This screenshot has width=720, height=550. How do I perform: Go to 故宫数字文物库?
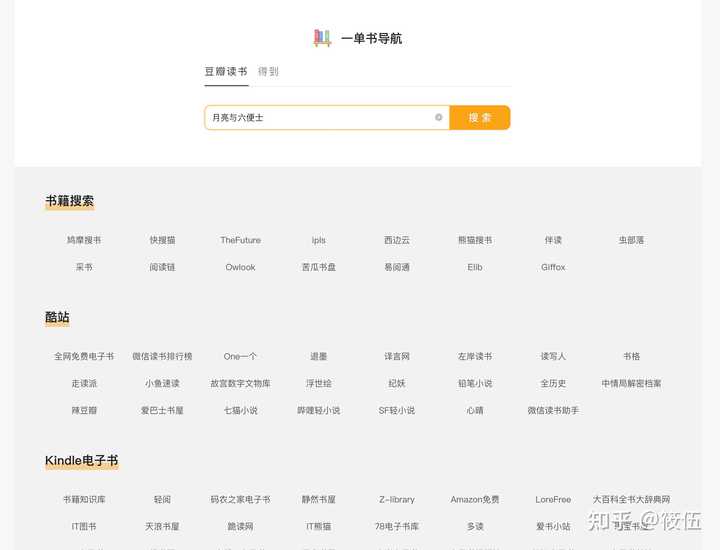[240, 383]
